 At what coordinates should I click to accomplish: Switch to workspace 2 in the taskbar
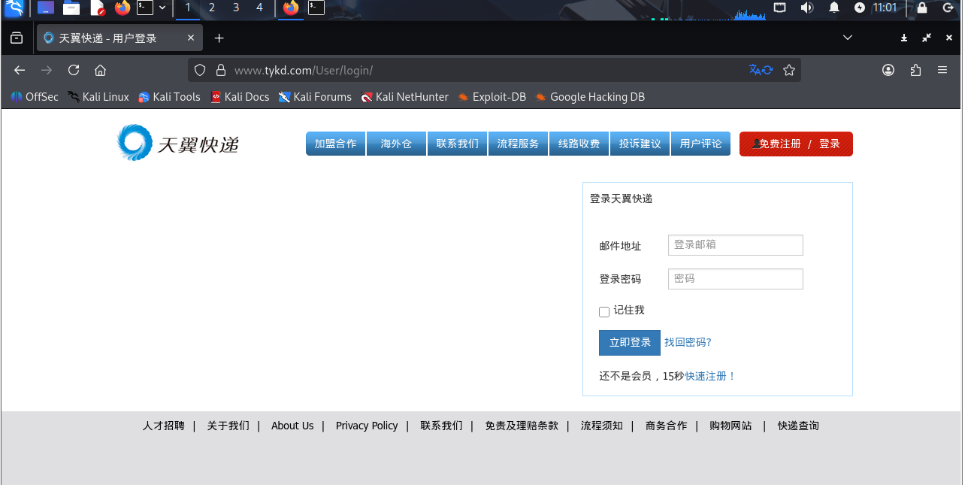211,10
